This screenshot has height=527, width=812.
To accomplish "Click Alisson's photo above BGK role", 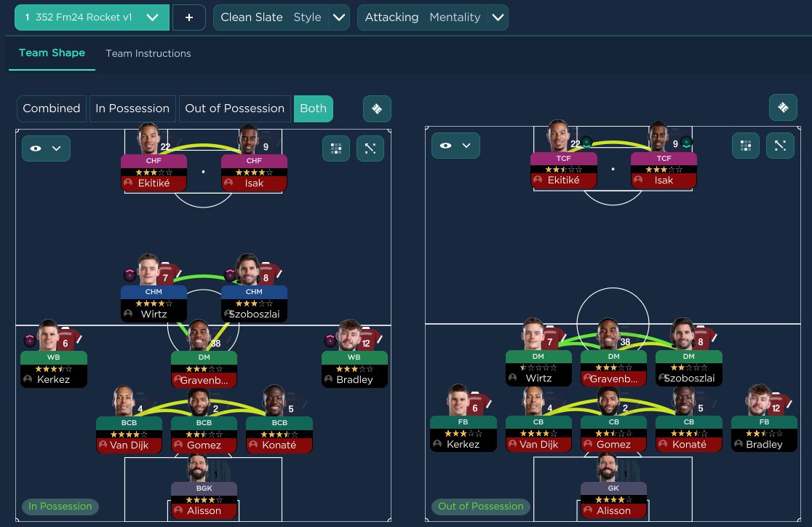I will click(197, 467).
